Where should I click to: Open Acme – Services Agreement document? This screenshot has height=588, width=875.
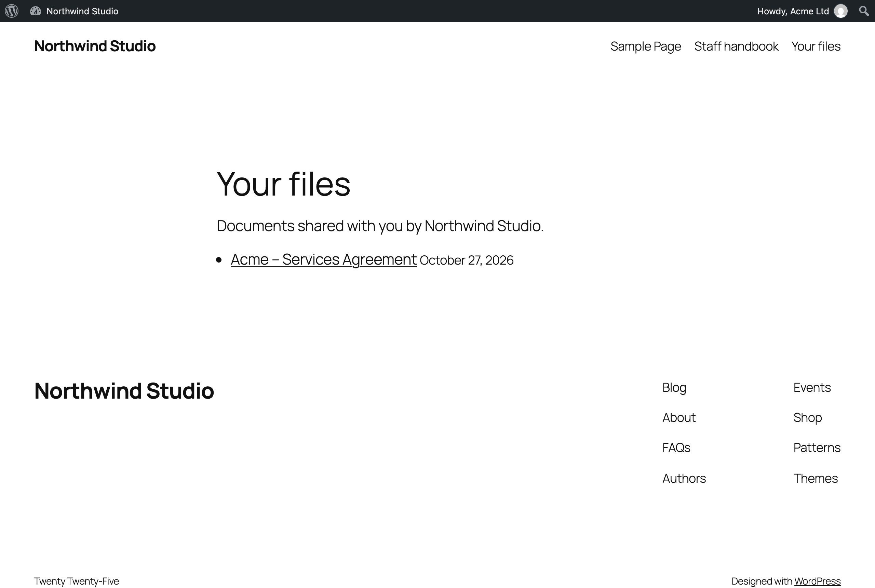click(324, 259)
